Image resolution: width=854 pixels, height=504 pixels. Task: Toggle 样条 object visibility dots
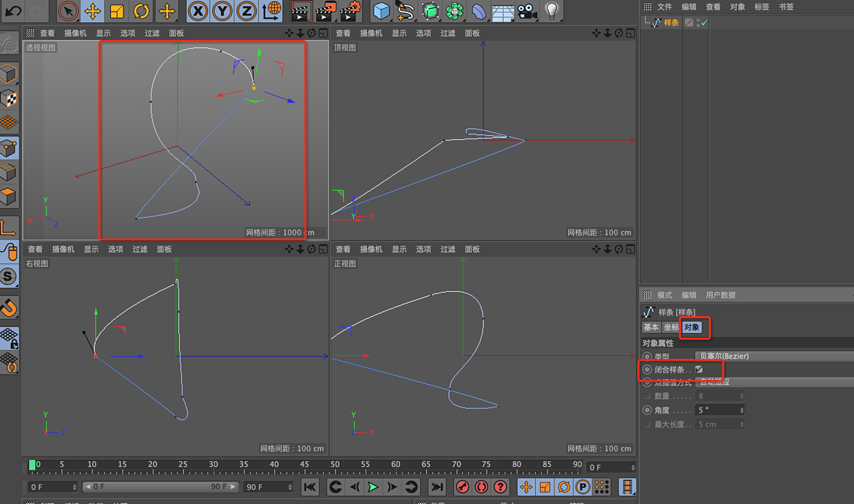tap(698, 23)
